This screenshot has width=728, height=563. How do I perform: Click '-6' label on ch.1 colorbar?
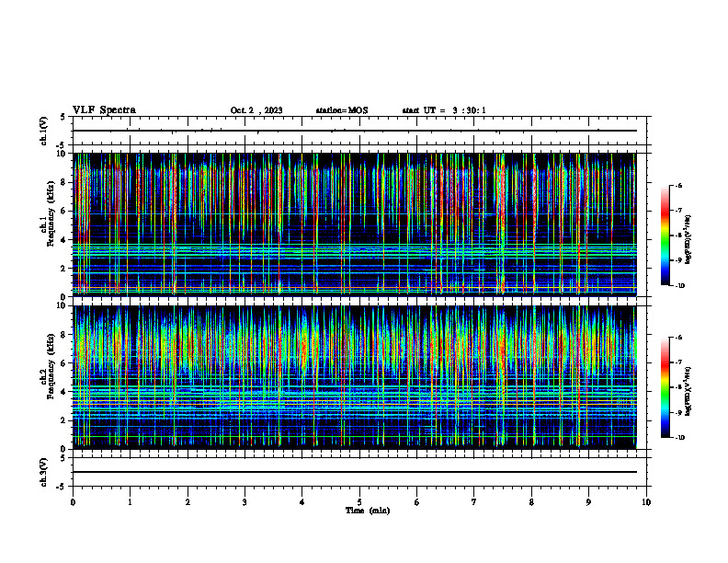click(678, 186)
